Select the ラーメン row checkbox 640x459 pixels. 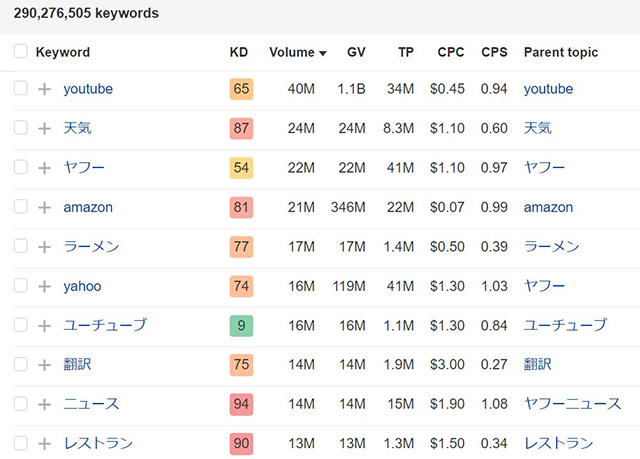coord(21,246)
